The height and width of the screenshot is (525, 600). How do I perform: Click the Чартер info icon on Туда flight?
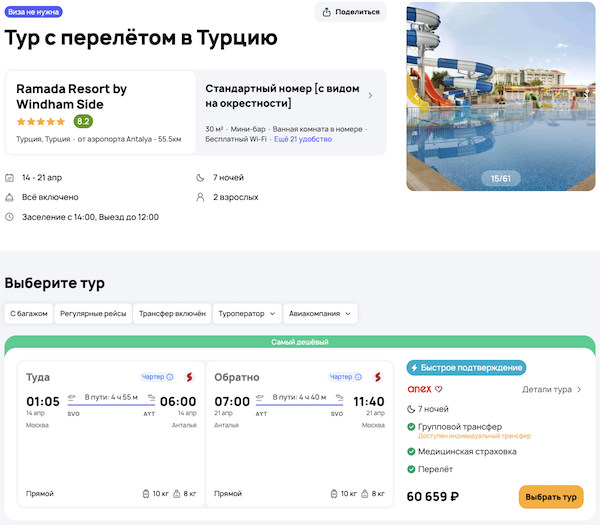pyautogui.click(x=168, y=377)
